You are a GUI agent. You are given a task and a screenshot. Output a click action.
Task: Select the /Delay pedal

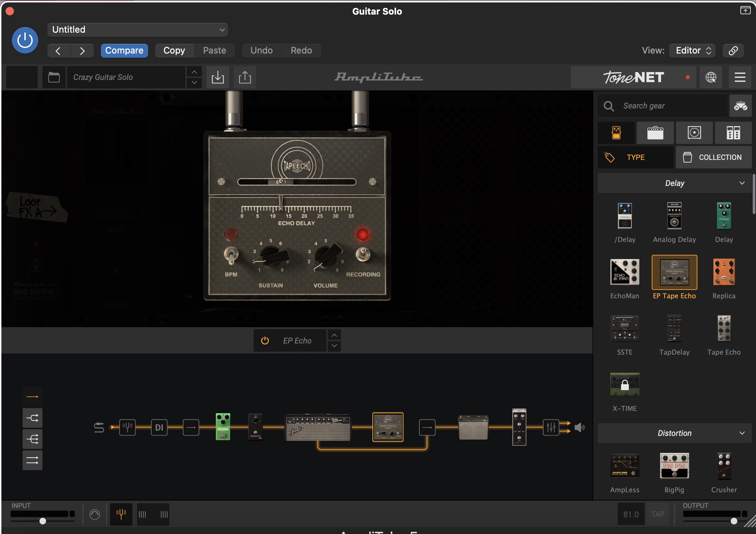click(x=625, y=216)
